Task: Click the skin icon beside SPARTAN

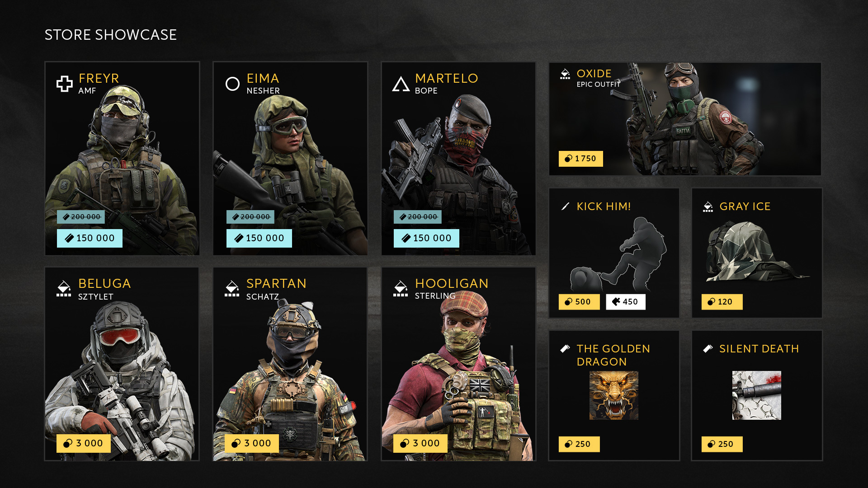Action: (232, 288)
